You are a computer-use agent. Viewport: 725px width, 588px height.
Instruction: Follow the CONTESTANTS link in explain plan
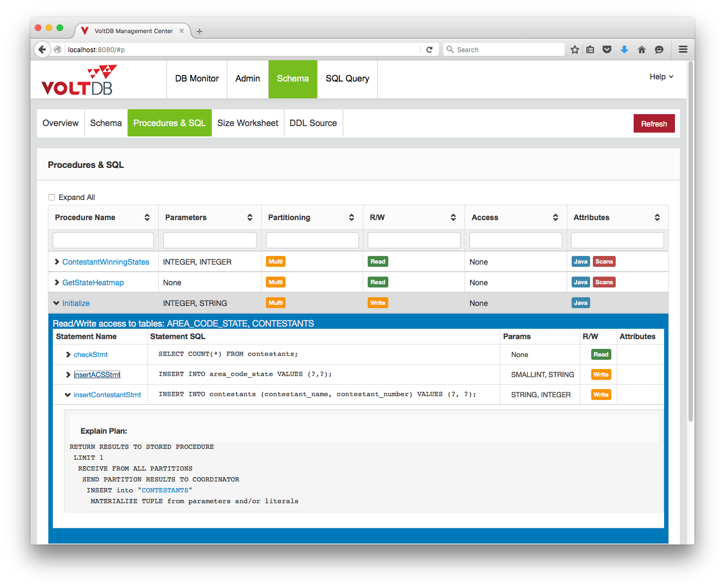click(165, 490)
